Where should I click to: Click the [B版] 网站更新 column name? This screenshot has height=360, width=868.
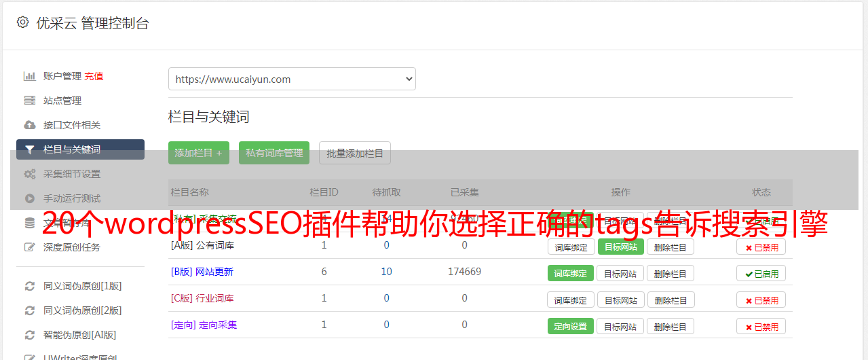click(x=202, y=272)
